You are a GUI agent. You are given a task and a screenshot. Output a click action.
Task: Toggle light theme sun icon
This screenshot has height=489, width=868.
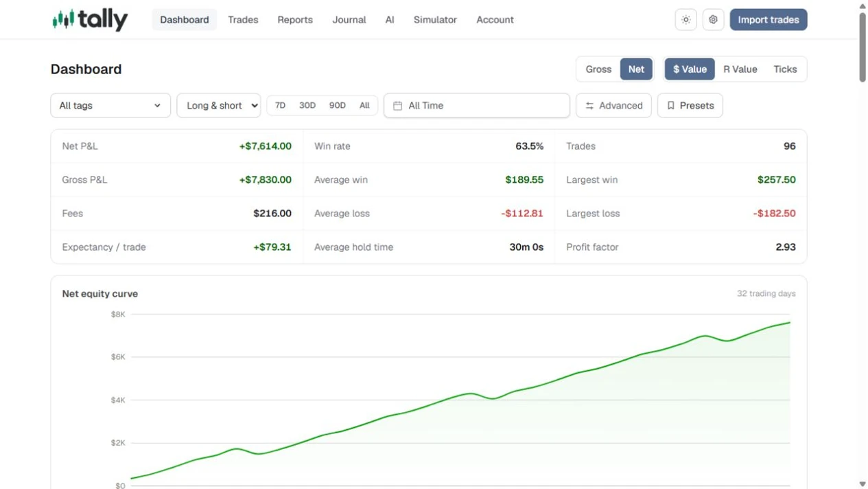[x=685, y=20]
